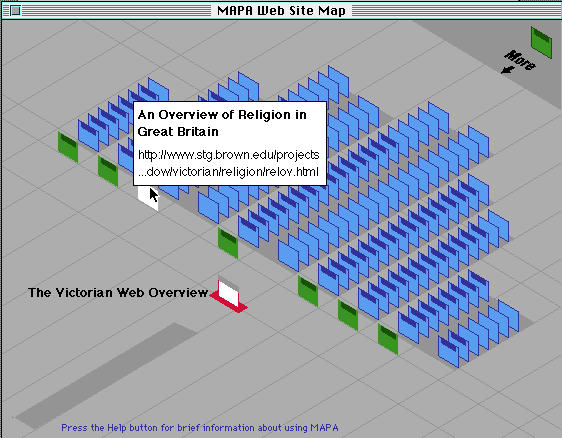
Task: Click the green page icon nearest the bottom
Action: tap(388, 339)
